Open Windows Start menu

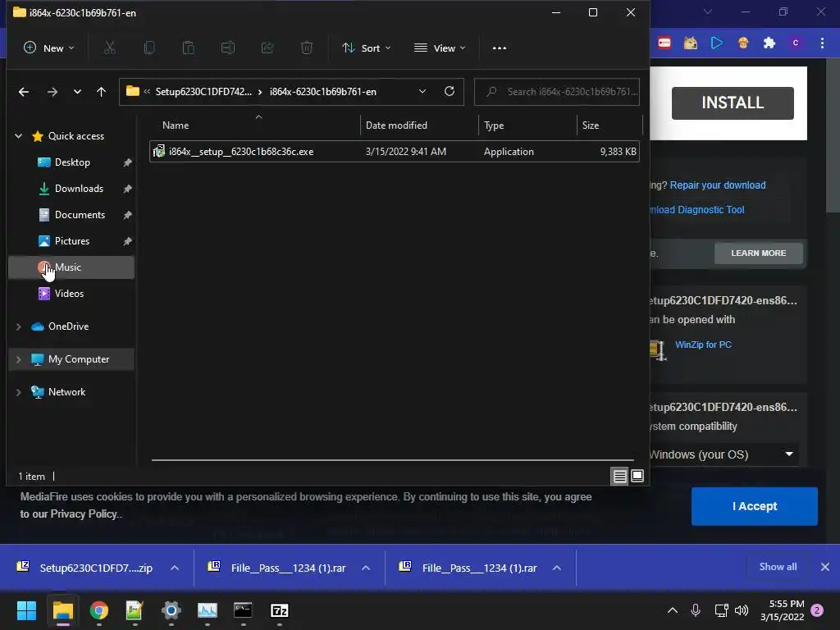[x=26, y=610]
